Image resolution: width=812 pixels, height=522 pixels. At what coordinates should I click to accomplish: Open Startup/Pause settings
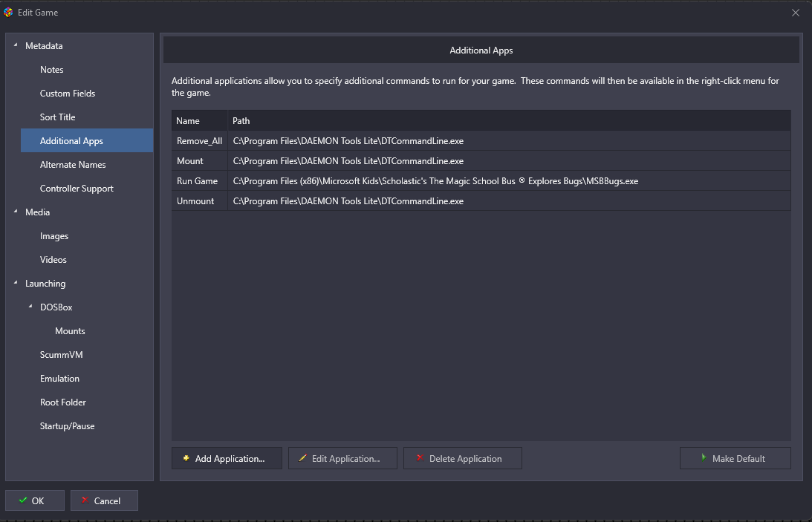click(x=68, y=426)
